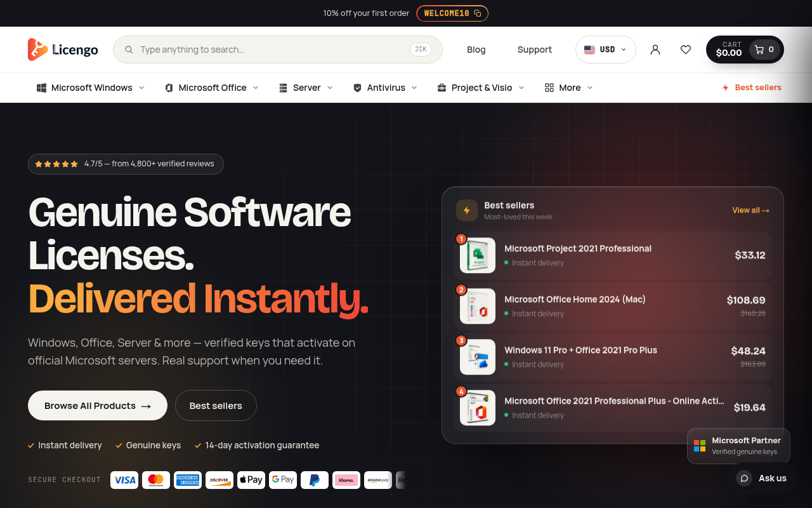Open Microsoft Office Home 2024 (Mac) thumbnail

478,306
